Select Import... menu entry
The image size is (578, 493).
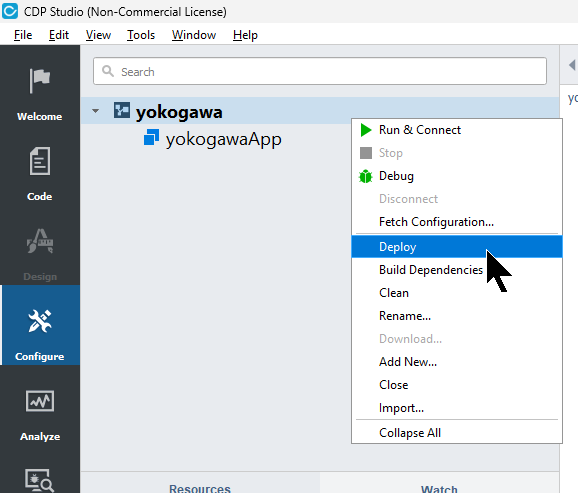click(457, 408)
